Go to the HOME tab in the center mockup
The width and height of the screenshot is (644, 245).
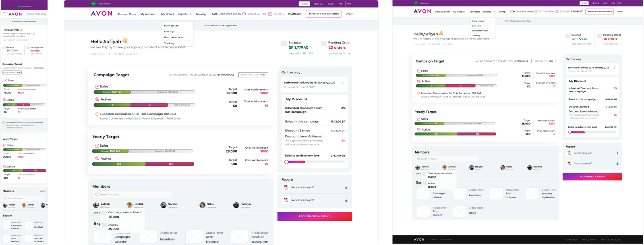(x=304, y=4)
